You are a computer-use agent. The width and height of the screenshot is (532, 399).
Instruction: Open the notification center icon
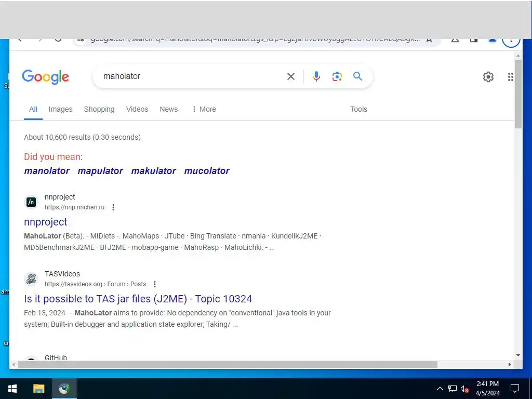click(x=515, y=389)
